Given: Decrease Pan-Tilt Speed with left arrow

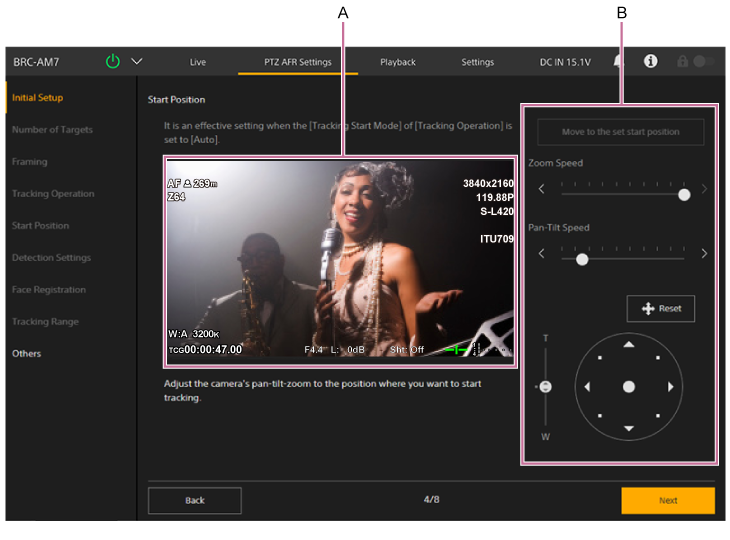Looking at the screenshot, I should pos(542,254).
